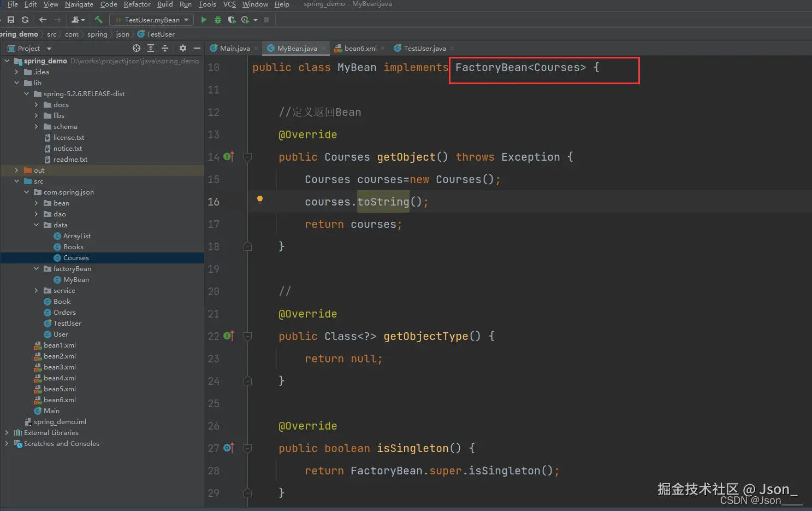Open the Refactor menu
Viewport: 812px width, 511px height.
(x=137, y=4)
